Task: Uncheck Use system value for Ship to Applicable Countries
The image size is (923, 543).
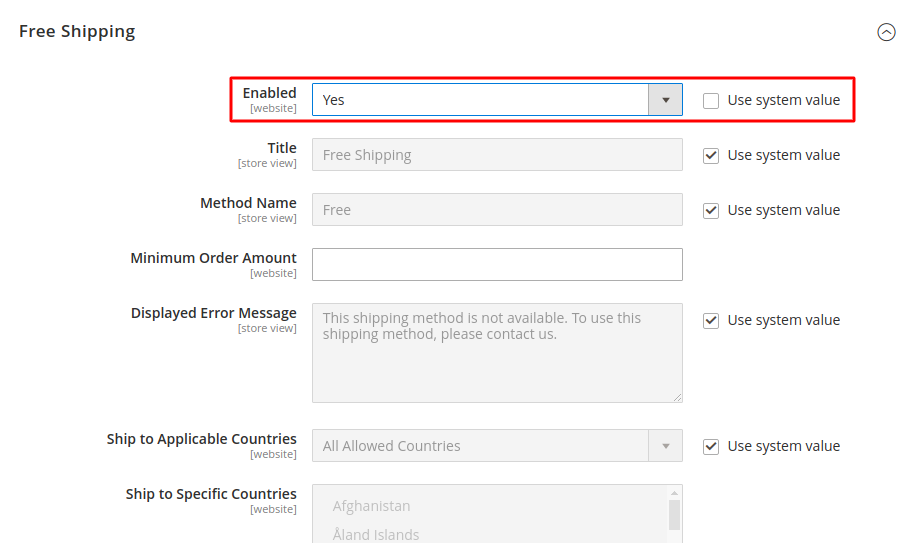Action: click(710, 446)
